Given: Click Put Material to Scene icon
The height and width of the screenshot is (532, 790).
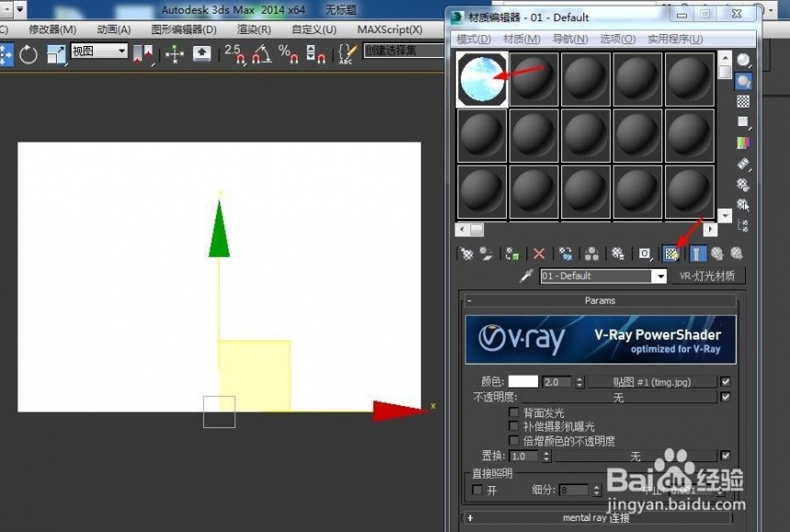Looking at the screenshot, I should (486, 254).
